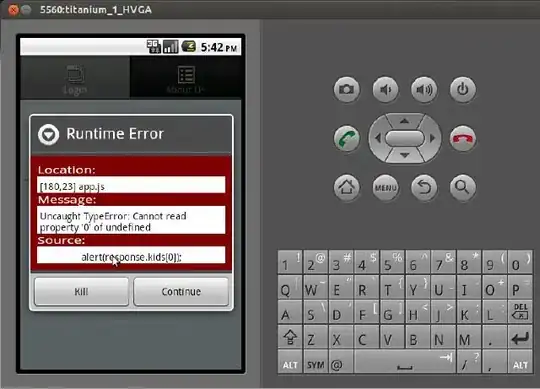The image size is (540, 389).
Task: Click the right ALT key on the keyboard
Action: point(520,362)
